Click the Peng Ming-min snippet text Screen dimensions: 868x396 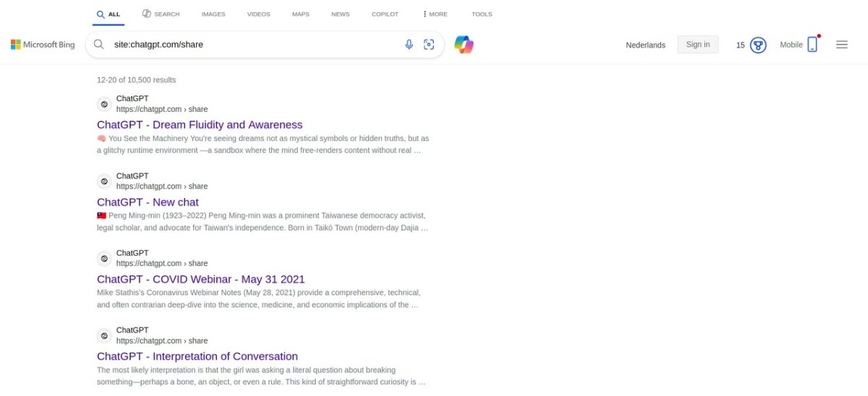pos(263,222)
